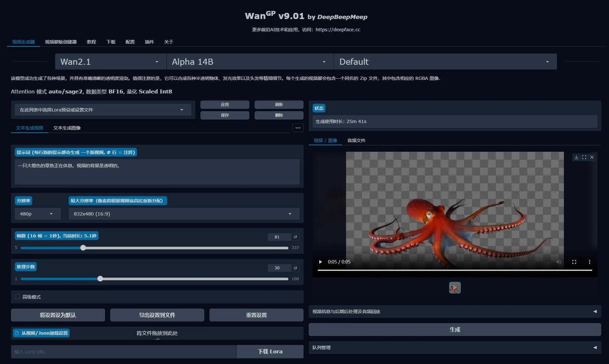This screenshot has height=364, width=609.
Task: Download the generated octopus video
Action: (577, 157)
